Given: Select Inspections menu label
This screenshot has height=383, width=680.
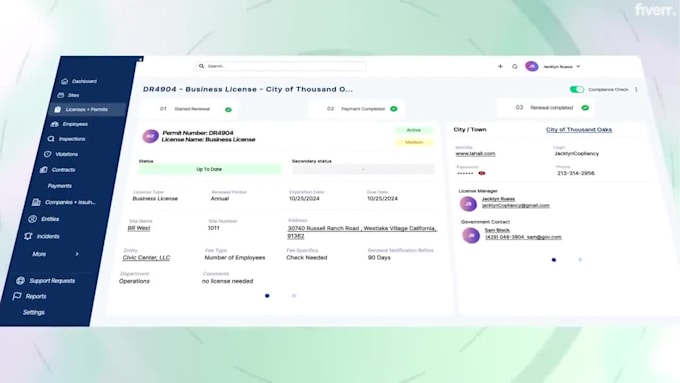Looking at the screenshot, I should (72, 139).
